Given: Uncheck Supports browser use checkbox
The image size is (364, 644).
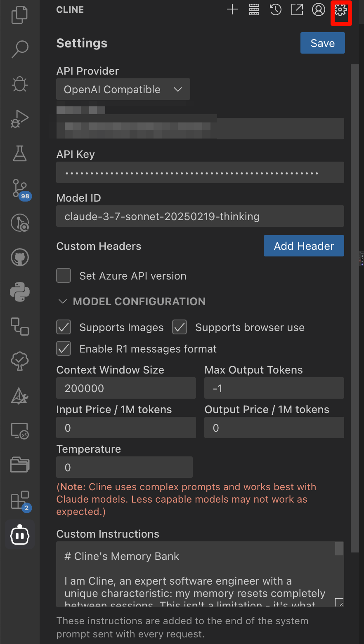Looking at the screenshot, I should pyautogui.click(x=180, y=327).
